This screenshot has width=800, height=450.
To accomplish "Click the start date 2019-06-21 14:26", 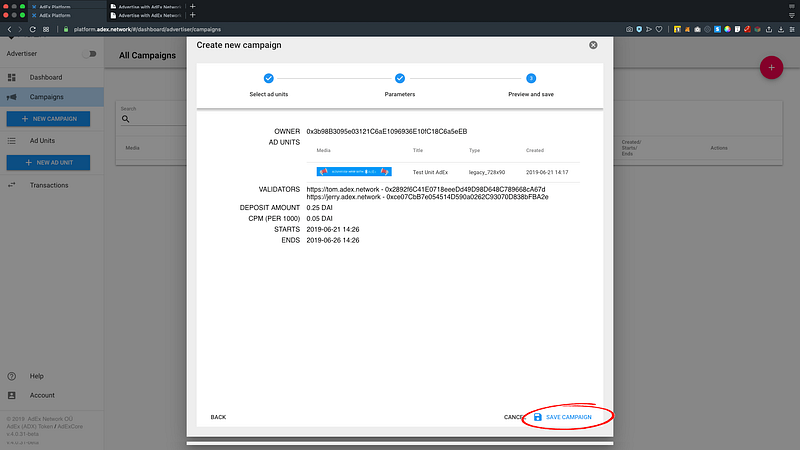I will tap(333, 230).
